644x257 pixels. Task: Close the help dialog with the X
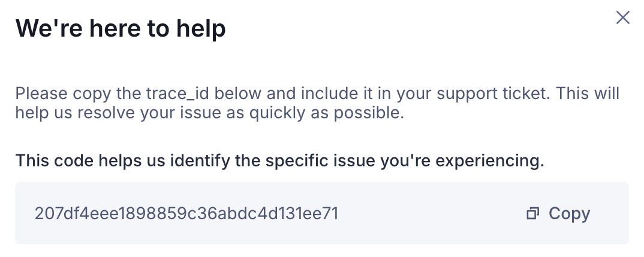pyautogui.click(x=623, y=18)
